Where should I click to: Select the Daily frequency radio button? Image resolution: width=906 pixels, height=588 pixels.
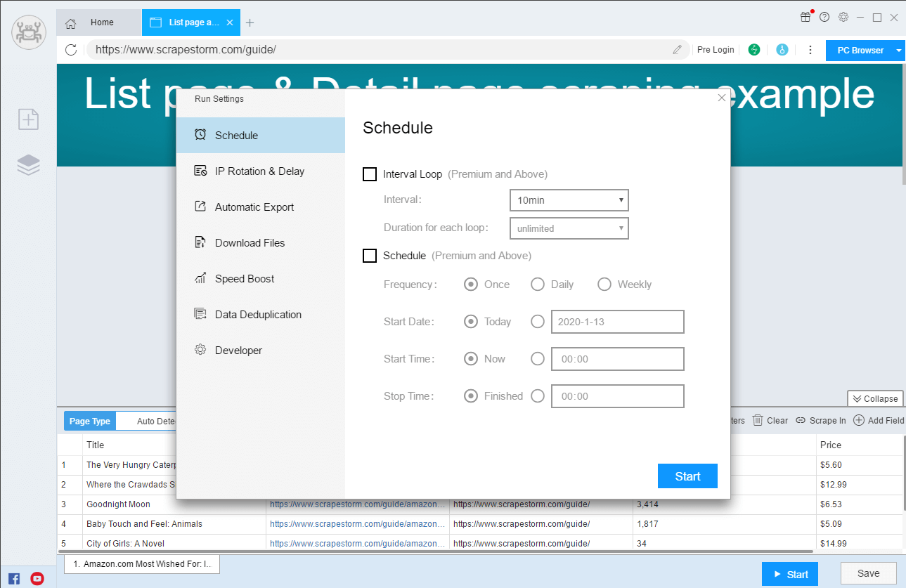click(538, 285)
